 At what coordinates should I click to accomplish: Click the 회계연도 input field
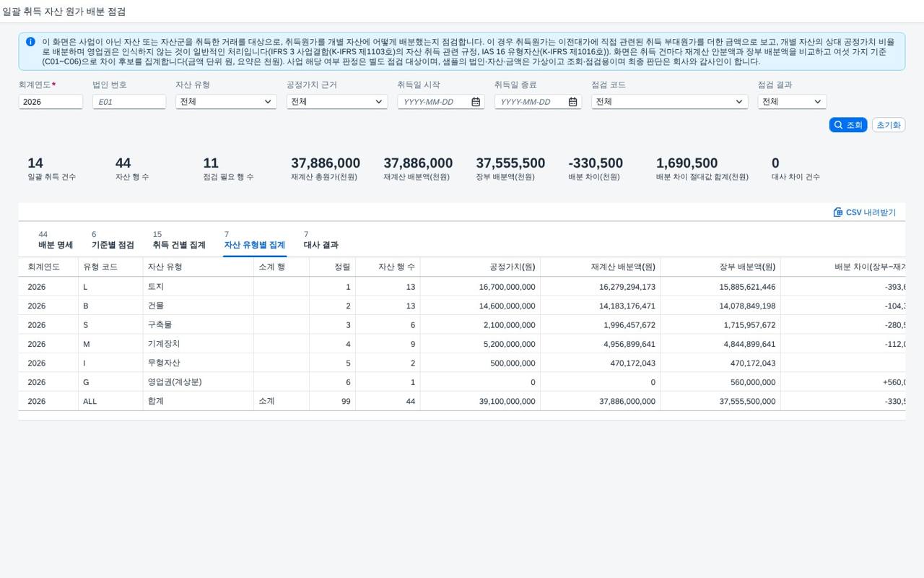pos(51,102)
